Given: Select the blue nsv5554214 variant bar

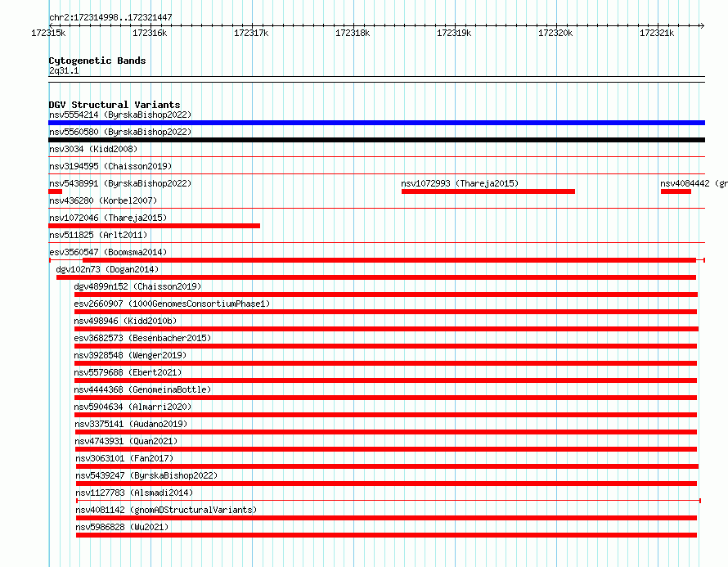Looking at the screenshot, I should [376, 123].
